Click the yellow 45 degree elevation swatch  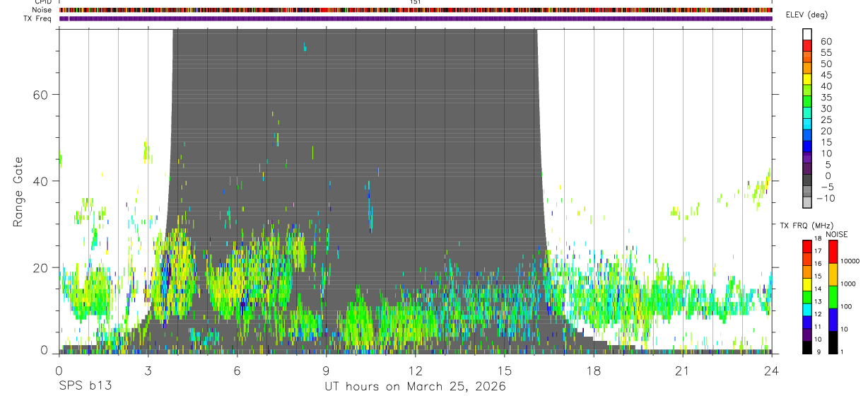[807, 79]
